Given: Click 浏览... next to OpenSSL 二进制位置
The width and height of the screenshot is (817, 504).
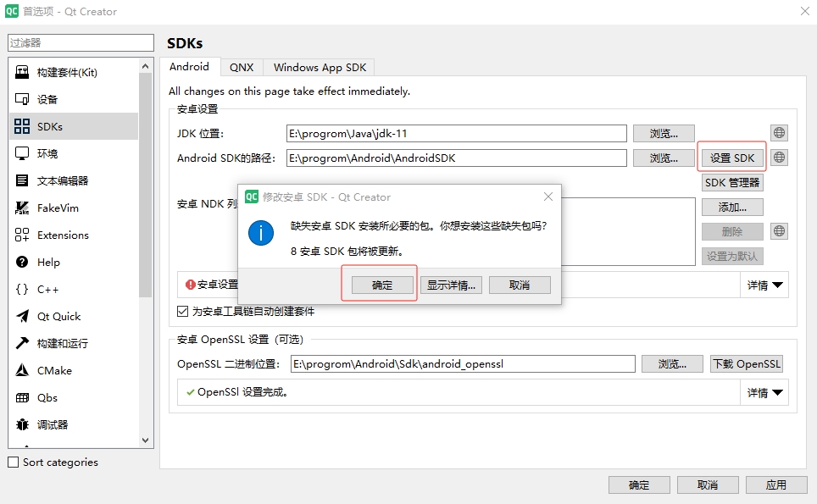Looking at the screenshot, I should coord(672,363).
